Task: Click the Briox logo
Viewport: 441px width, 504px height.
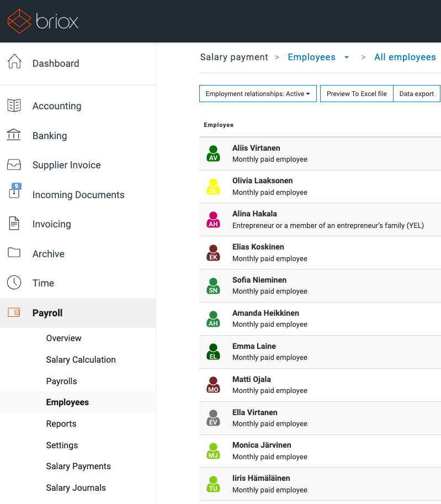Action: click(x=43, y=21)
